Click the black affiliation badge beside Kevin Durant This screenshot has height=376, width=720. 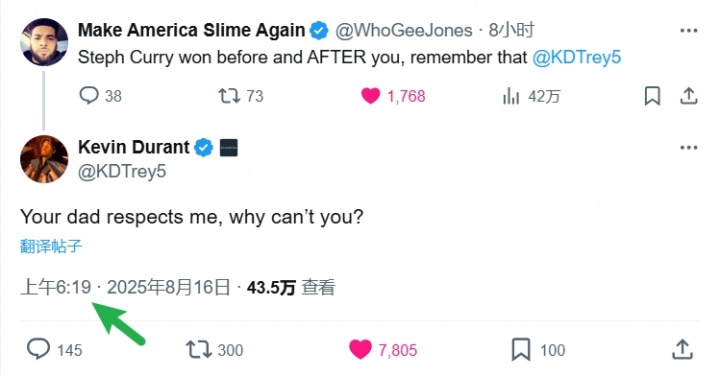pos(229,148)
